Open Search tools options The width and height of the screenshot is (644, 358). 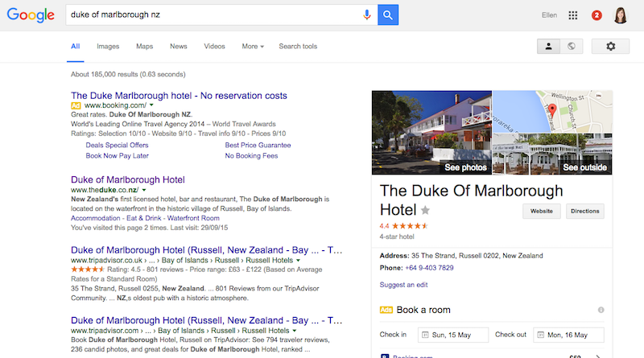tap(298, 47)
